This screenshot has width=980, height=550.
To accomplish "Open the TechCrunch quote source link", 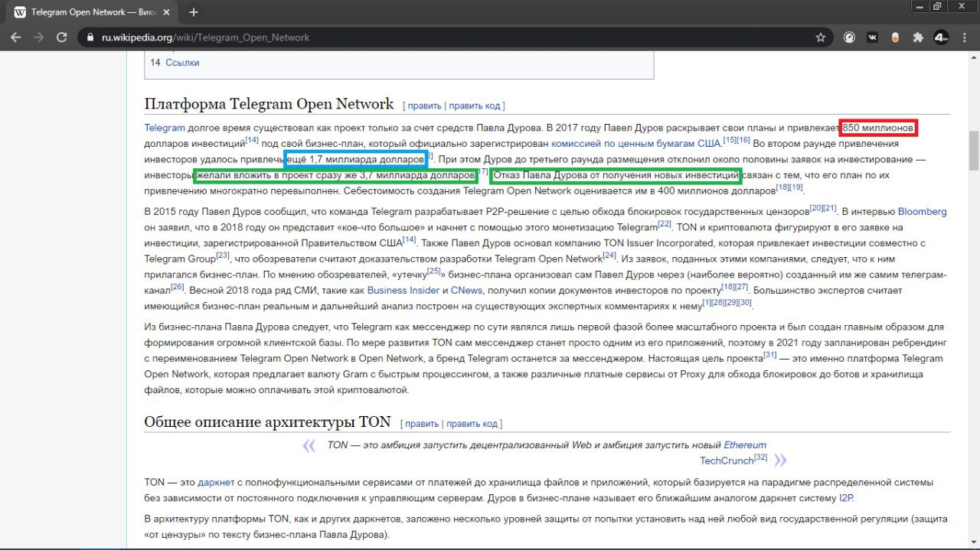I will (727, 461).
